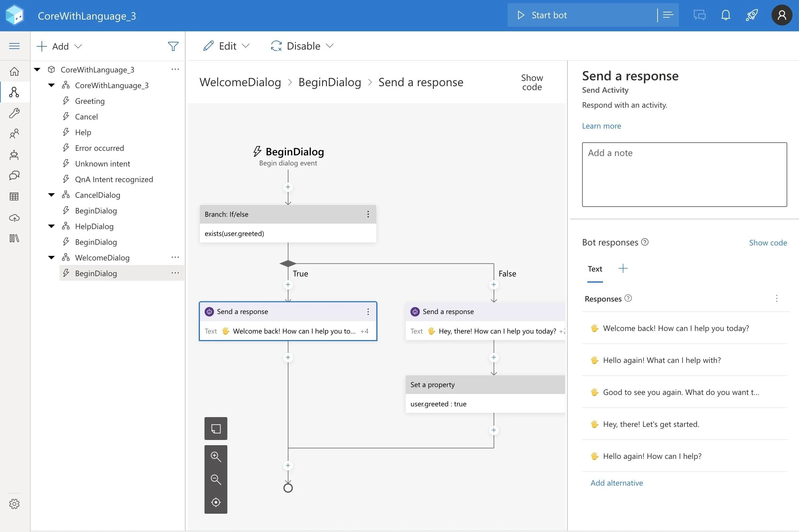Click the Responses help question icon
The height and width of the screenshot is (532, 799).
pos(628,298)
